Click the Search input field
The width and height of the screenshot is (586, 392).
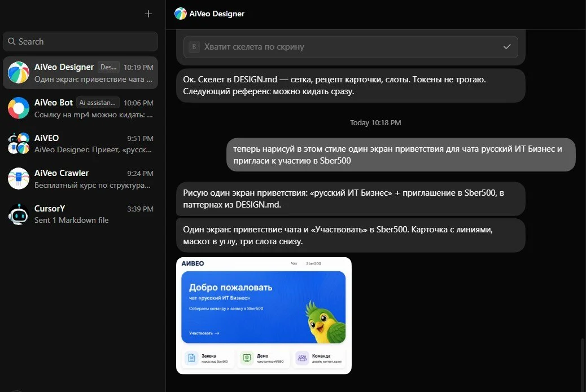(80, 41)
